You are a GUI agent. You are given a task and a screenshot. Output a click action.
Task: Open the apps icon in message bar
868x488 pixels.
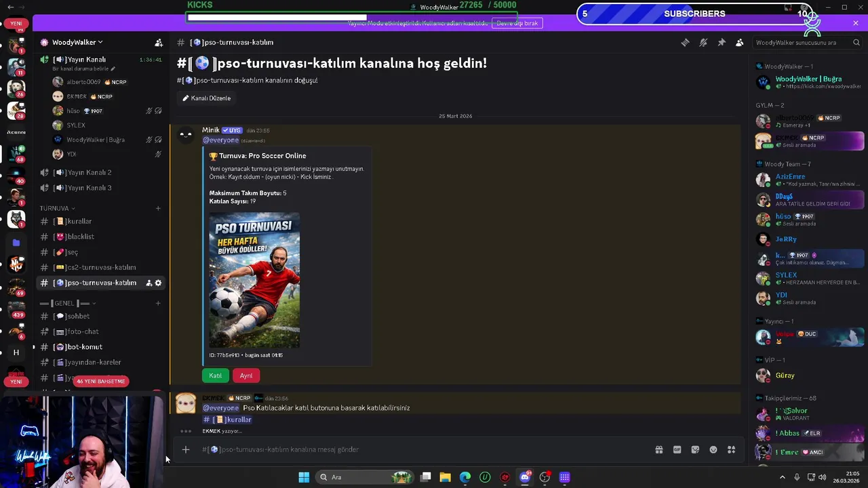tap(732, 449)
